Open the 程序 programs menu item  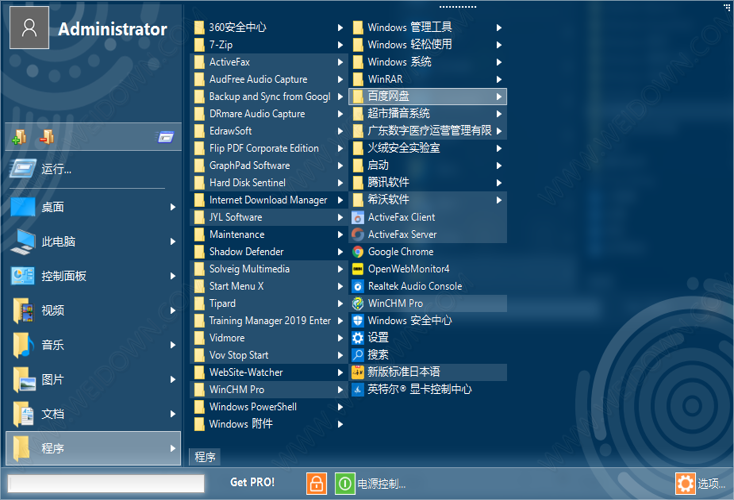(93, 449)
